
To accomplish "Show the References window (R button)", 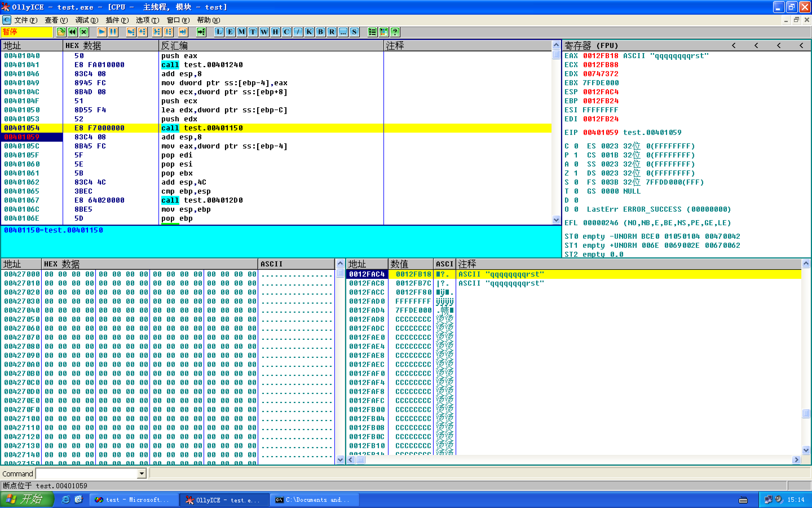I will [x=332, y=32].
